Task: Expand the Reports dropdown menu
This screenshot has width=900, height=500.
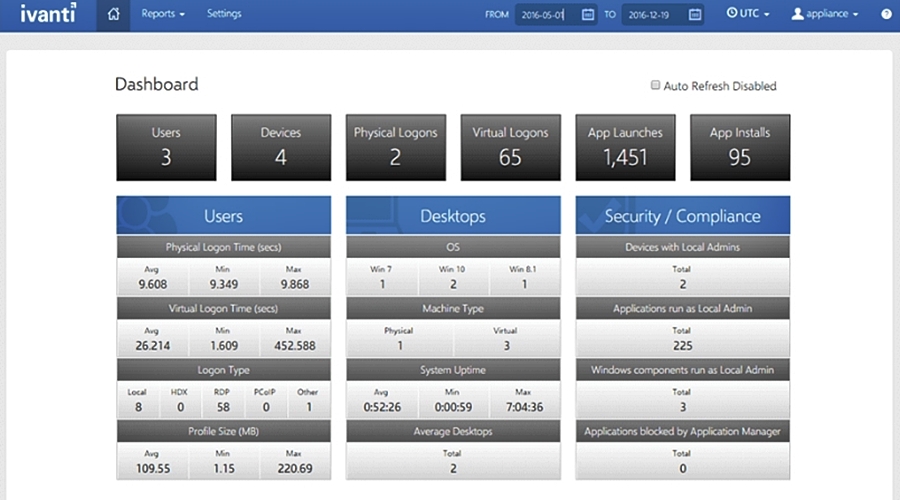Action: tap(163, 14)
